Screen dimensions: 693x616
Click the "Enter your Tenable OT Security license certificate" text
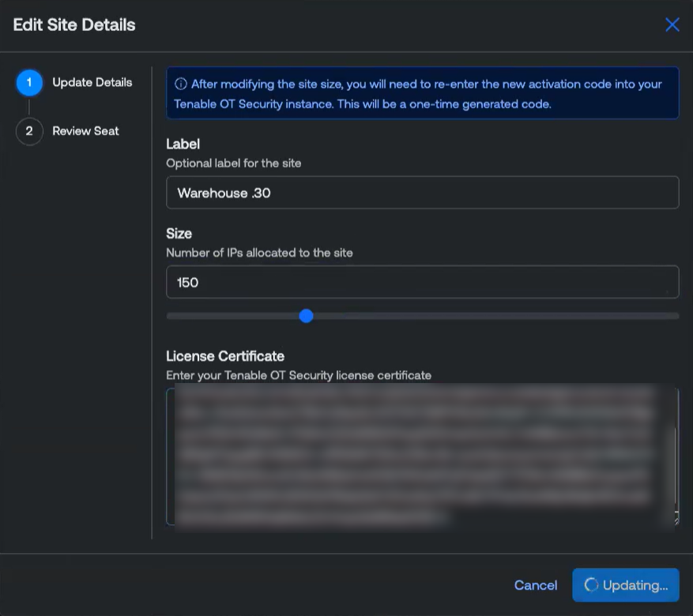point(299,375)
